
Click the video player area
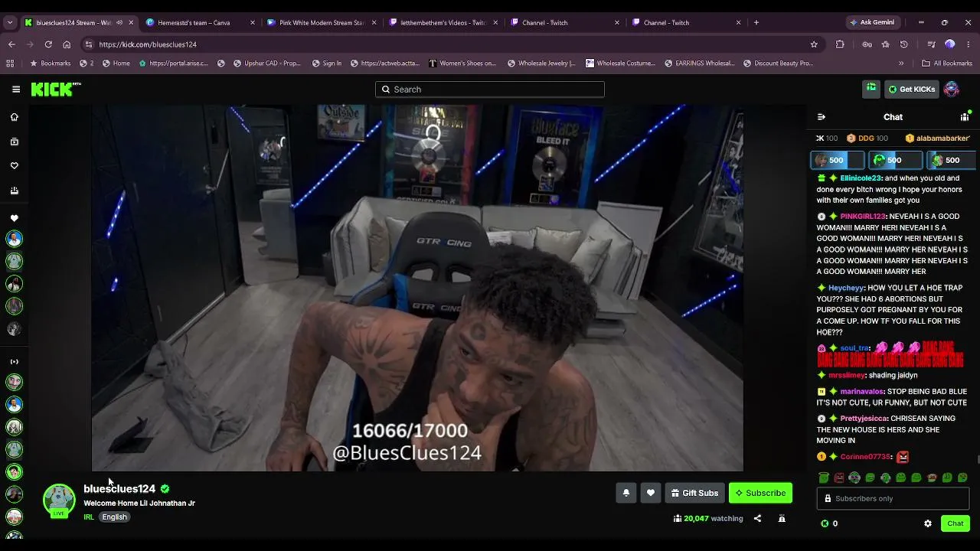click(417, 288)
